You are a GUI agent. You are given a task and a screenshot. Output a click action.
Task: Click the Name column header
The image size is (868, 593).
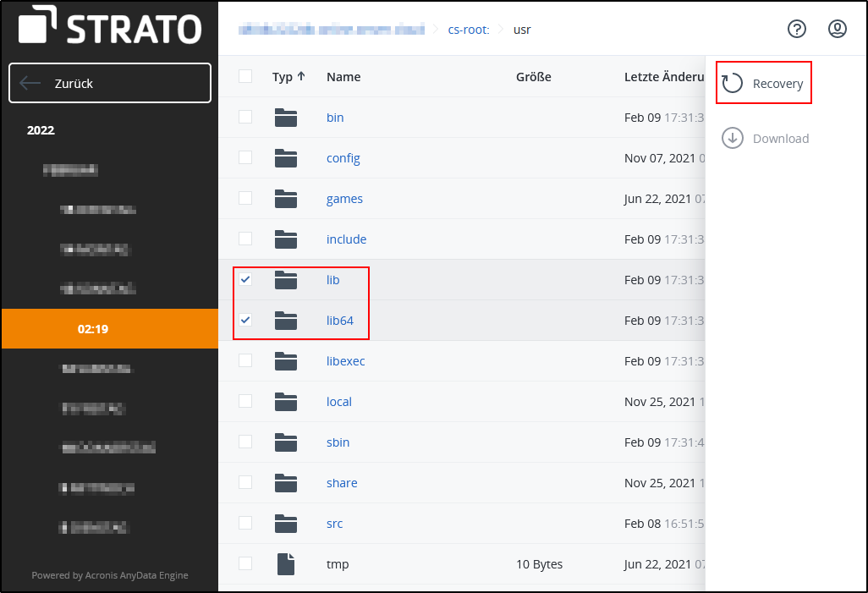(343, 77)
